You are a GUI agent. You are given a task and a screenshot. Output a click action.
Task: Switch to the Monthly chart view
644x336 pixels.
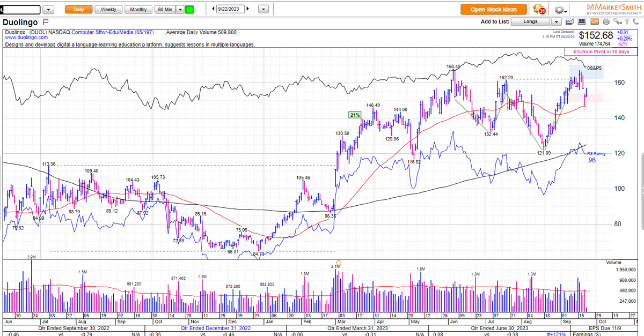coord(138,9)
